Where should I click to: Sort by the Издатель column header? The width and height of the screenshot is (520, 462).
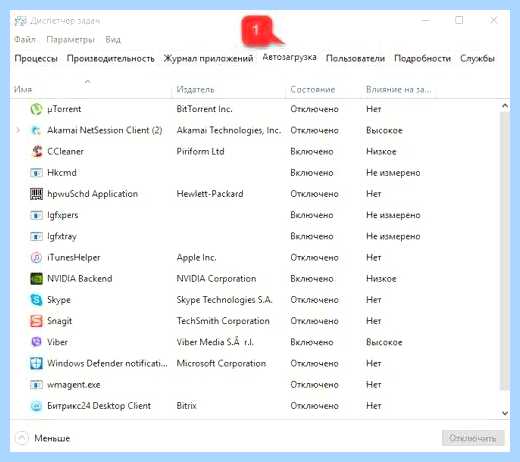[195, 90]
